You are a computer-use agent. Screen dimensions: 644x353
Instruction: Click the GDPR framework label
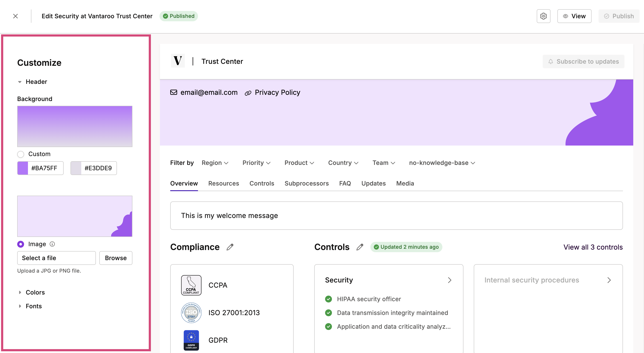(218, 340)
